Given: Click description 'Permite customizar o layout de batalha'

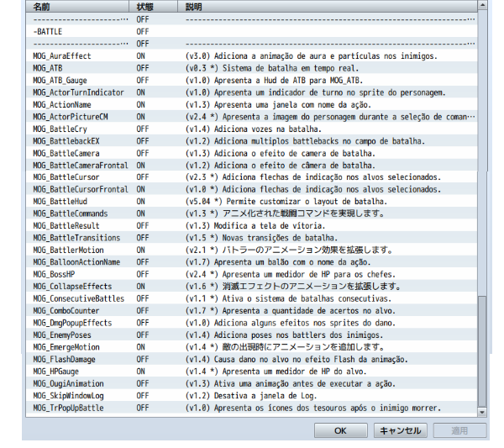Looking at the screenshot, I should click(307, 202).
